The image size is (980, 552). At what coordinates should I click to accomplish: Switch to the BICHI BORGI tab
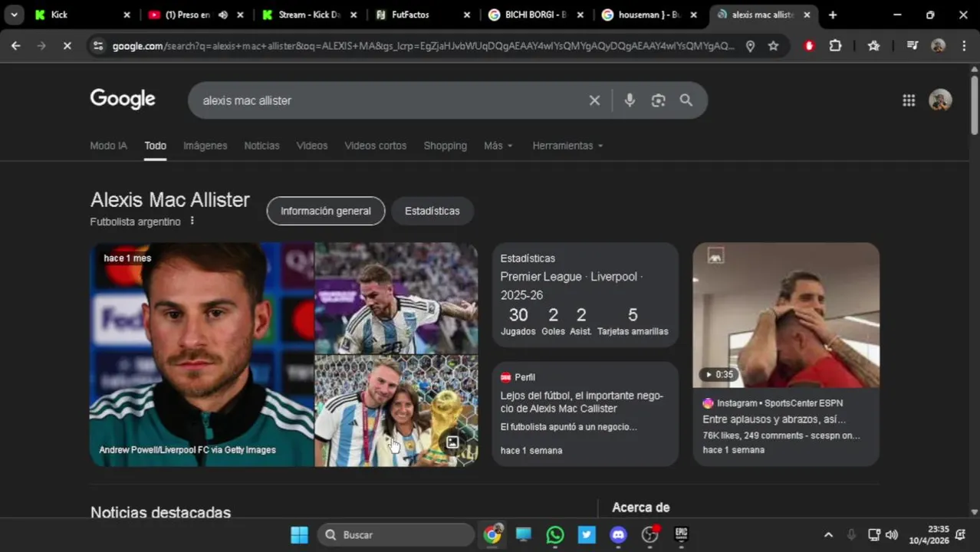click(535, 15)
